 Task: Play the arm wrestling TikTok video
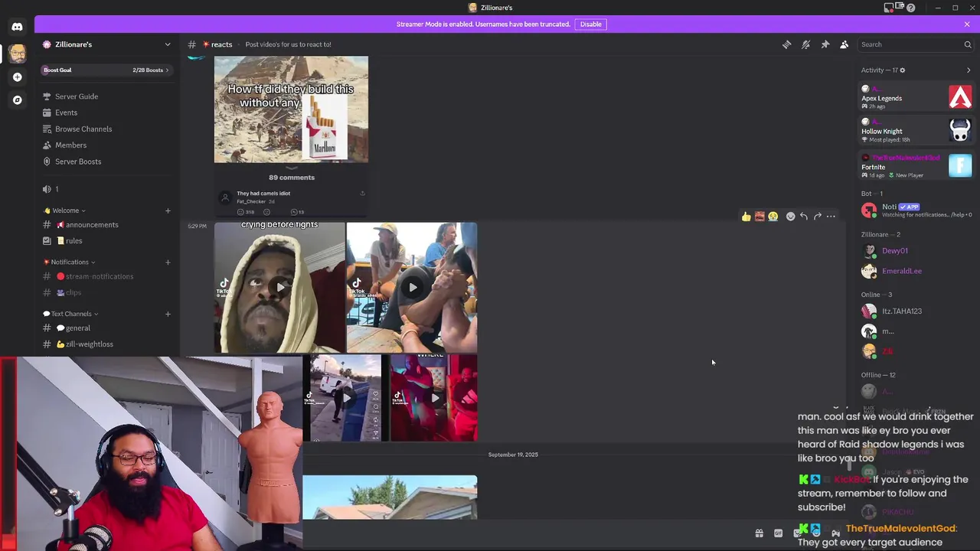pos(412,288)
